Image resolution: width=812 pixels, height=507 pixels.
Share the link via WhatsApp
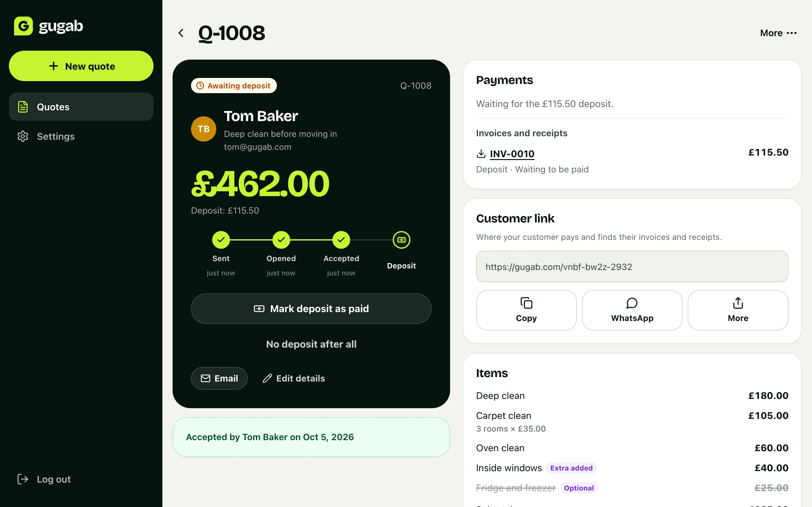(x=632, y=310)
